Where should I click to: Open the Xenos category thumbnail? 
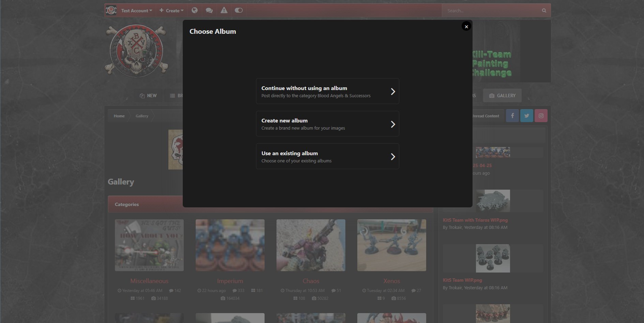click(x=391, y=245)
